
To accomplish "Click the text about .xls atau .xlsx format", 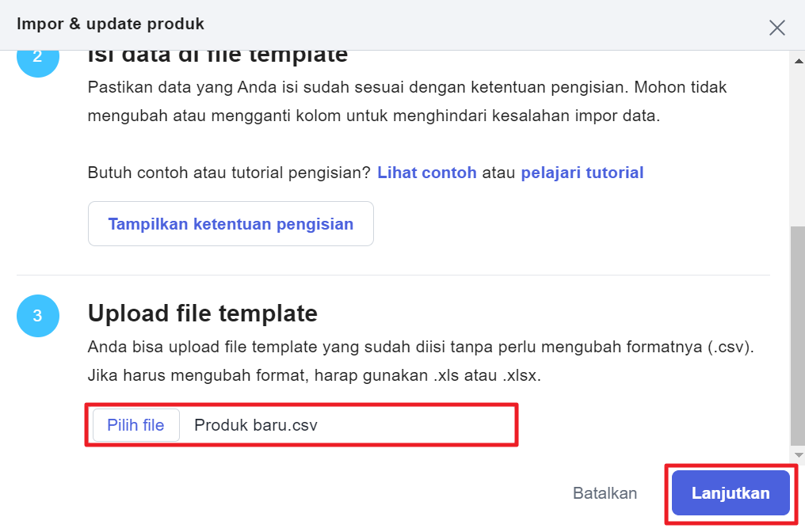I will (315, 375).
